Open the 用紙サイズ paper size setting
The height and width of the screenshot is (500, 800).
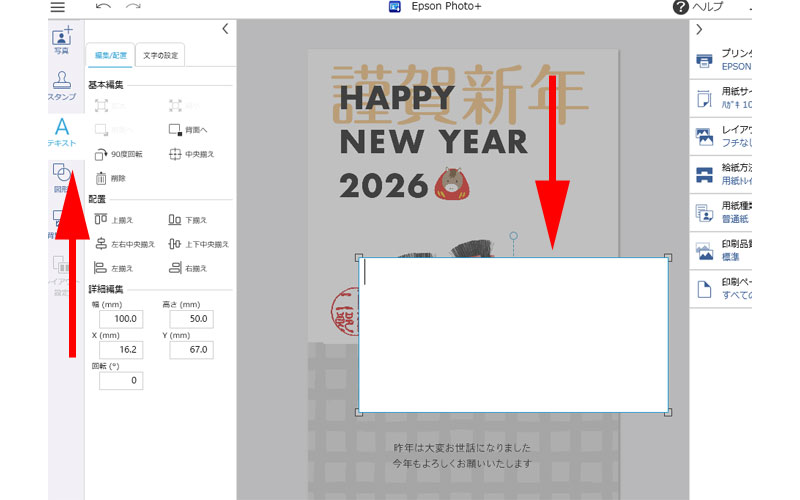720,98
